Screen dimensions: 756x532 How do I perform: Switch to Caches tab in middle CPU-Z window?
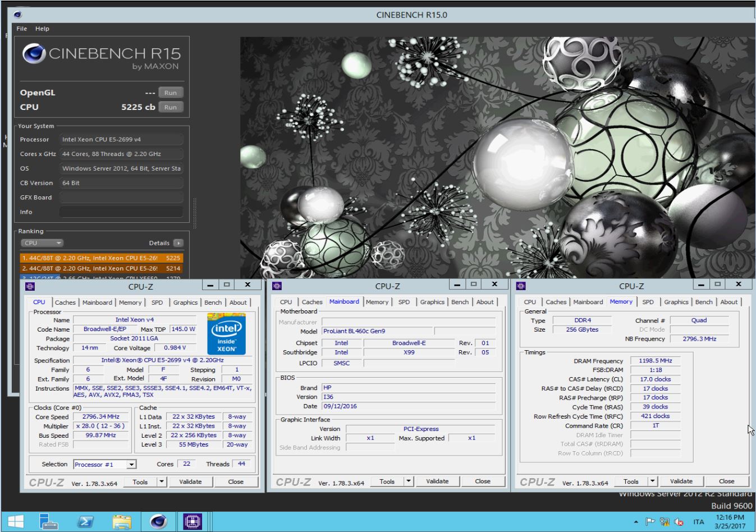click(x=312, y=302)
